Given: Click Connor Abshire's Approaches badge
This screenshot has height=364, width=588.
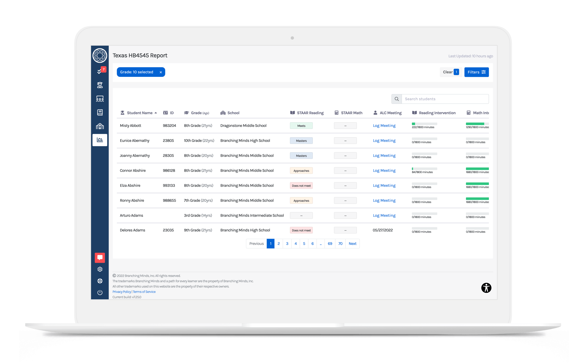Looking at the screenshot, I should point(301,171).
